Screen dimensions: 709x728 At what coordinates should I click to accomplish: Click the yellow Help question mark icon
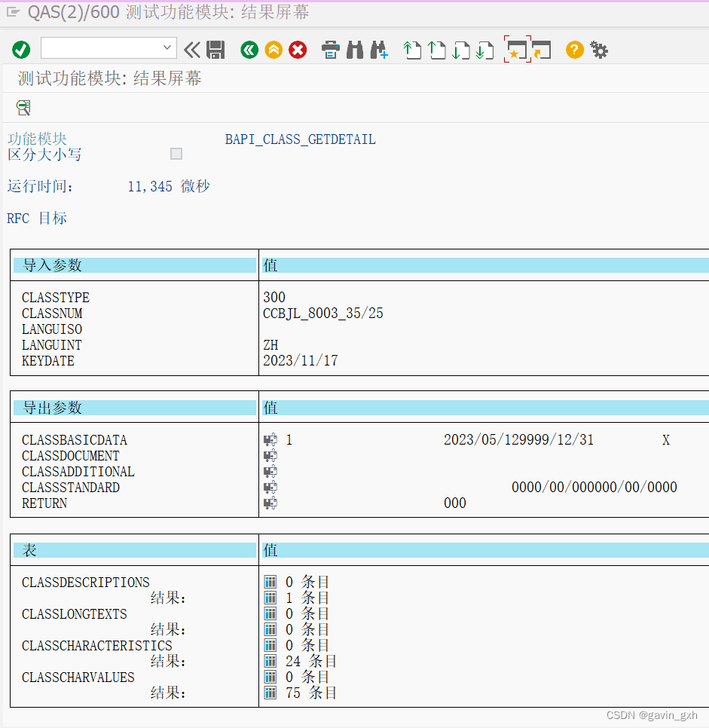coord(573,50)
